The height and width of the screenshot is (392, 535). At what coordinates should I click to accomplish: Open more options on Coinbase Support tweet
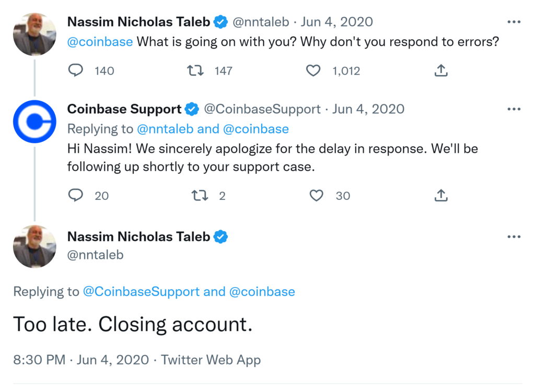click(514, 109)
